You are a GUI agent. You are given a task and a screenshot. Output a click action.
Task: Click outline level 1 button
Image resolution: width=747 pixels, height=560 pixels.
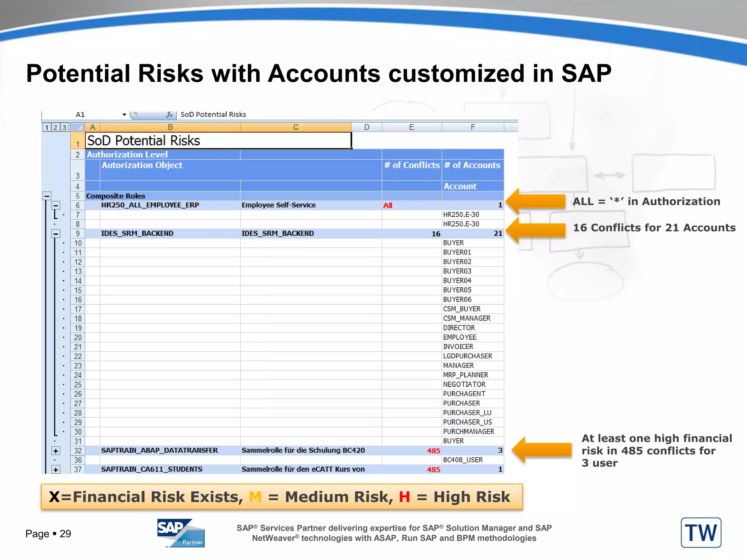click(x=47, y=127)
